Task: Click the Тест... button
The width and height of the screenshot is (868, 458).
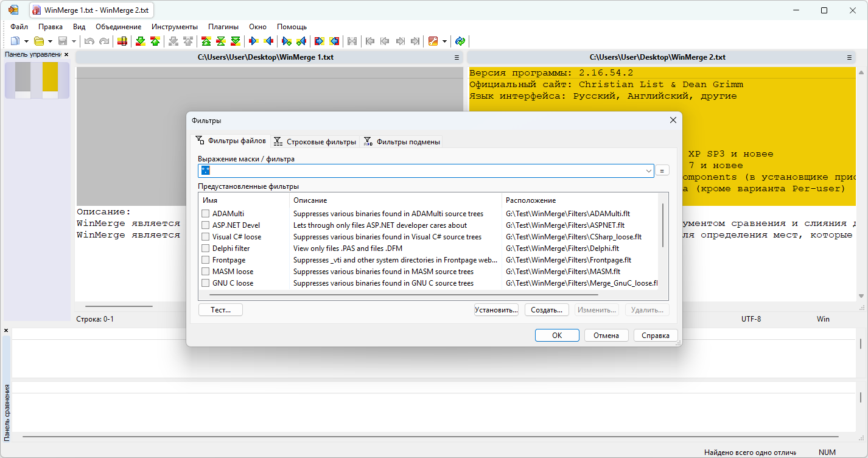Action: [x=220, y=310]
